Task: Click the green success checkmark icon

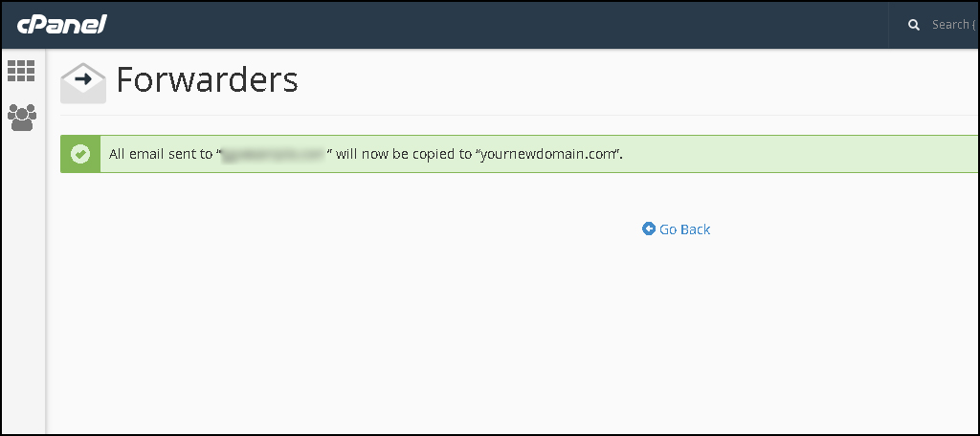Action: (x=81, y=154)
